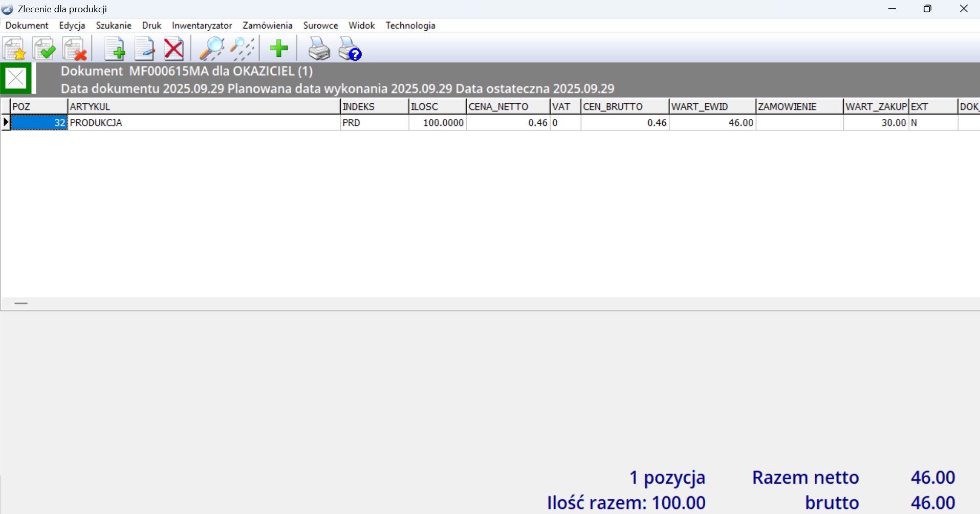Open the Surowce menu
Viewport: 980px width, 514px height.
tap(320, 26)
